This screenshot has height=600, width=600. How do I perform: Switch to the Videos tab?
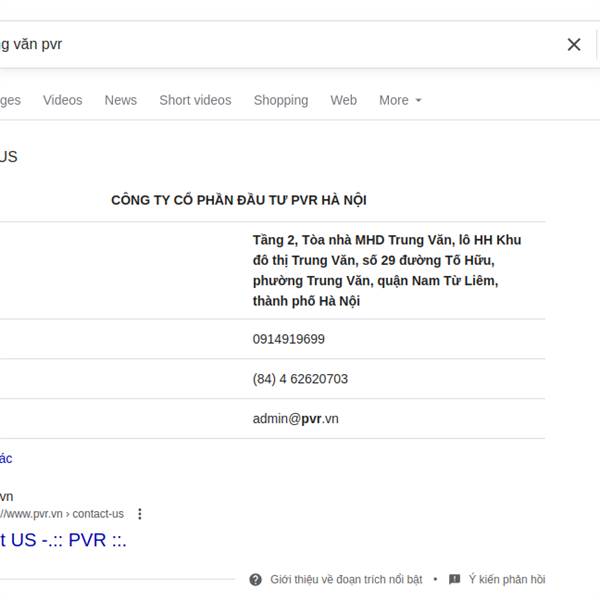[x=62, y=100]
